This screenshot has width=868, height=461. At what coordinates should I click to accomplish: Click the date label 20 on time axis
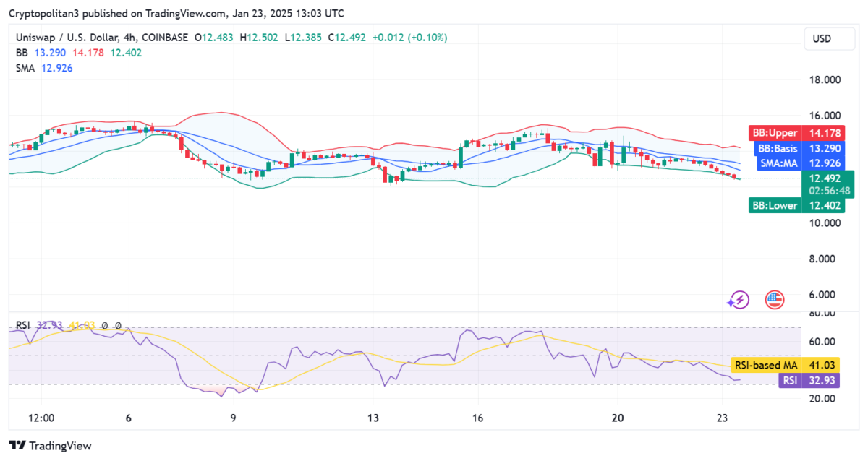pos(617,418)
